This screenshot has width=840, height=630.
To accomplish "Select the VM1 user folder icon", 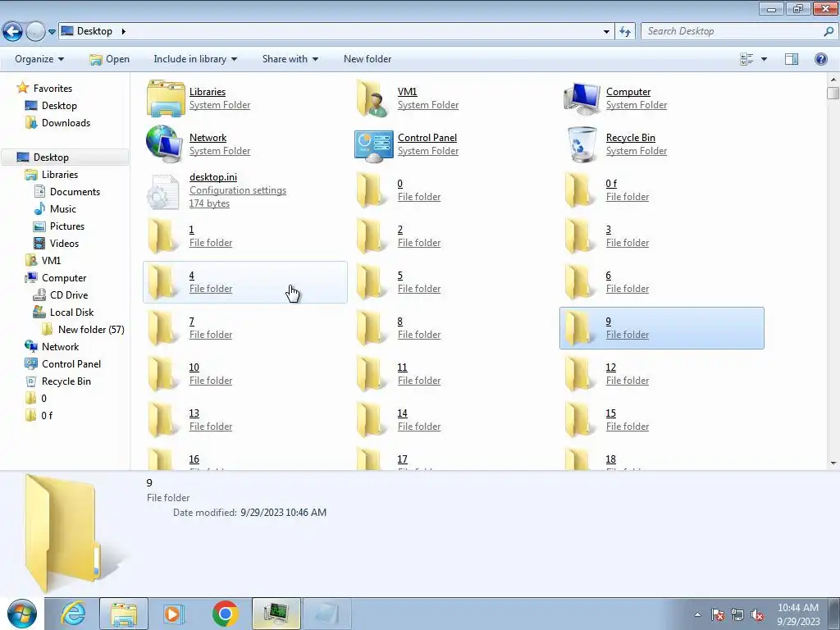I will coord(372,98).
